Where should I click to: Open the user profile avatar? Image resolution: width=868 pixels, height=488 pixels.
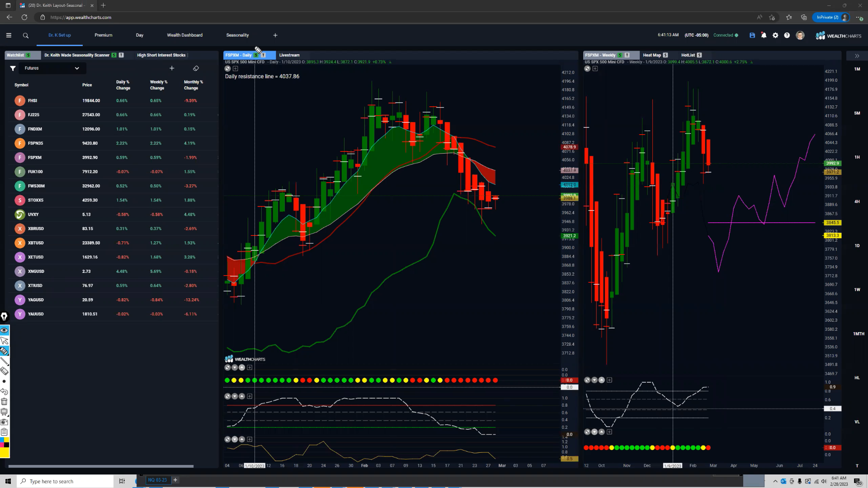pyautogui.click(x=800, y=35)
